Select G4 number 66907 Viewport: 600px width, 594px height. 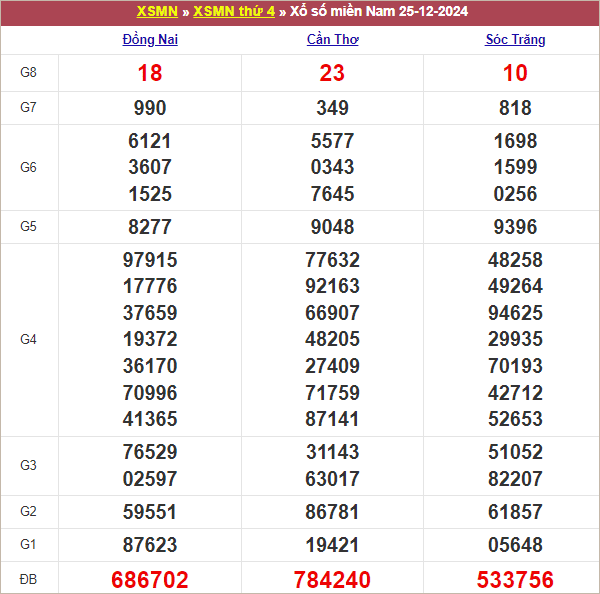[x=333, y=313]
